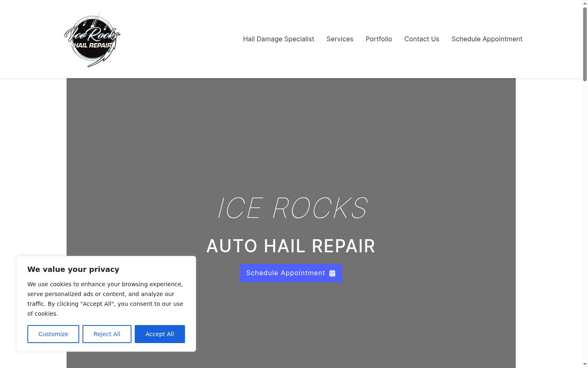Viewport: 588px width, 368px height.
Task: Click the page's vertical scrollbar thumb
Action: click(585, 44)
